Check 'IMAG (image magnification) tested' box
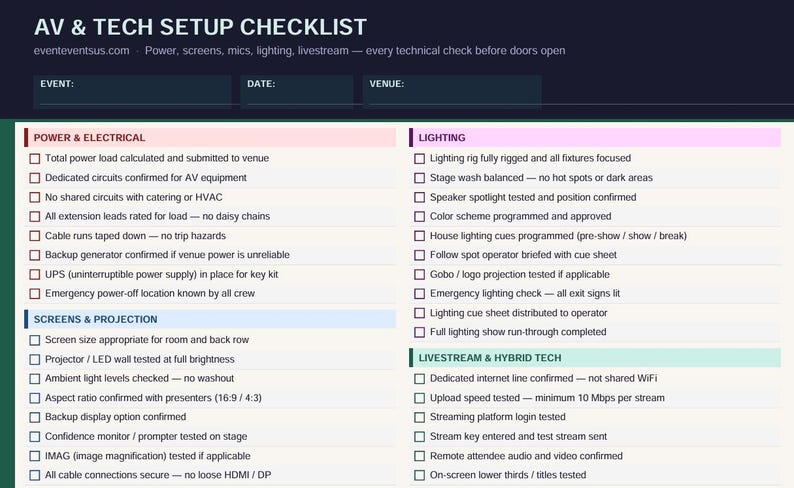The image size is (794, 488). coord(34,456)
